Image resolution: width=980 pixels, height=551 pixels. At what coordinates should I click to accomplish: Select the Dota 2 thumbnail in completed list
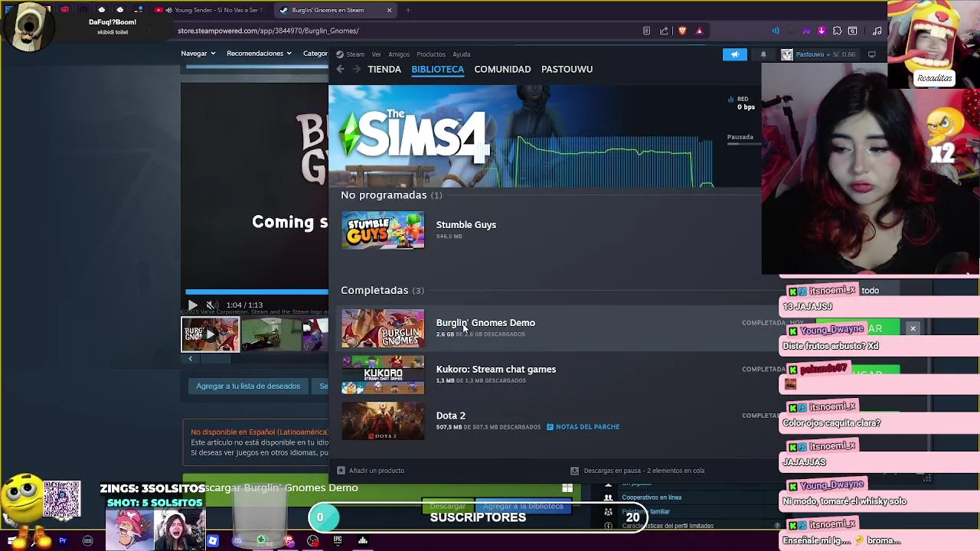pos(383,422)
